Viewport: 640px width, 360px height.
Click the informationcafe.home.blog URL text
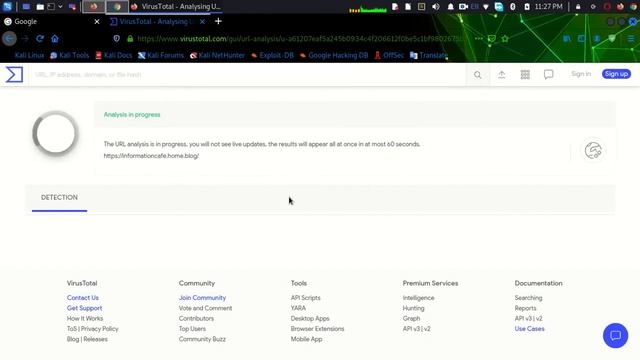pos(151,156)
